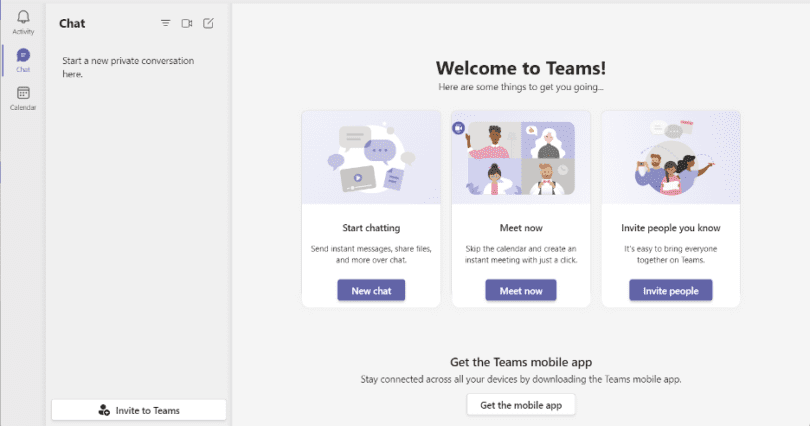Click the filter chats icon
This screenshot has width=810, height=426.
point(165,23)
